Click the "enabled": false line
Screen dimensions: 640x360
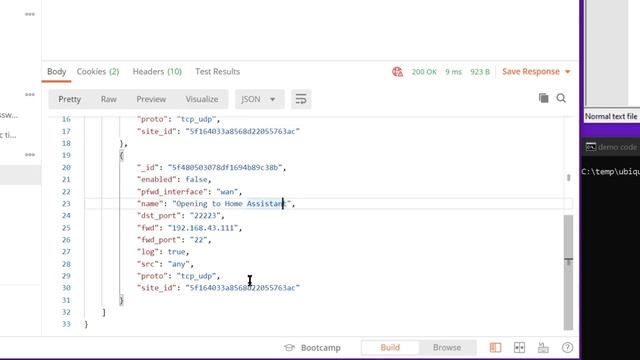(x=174, y=180)
